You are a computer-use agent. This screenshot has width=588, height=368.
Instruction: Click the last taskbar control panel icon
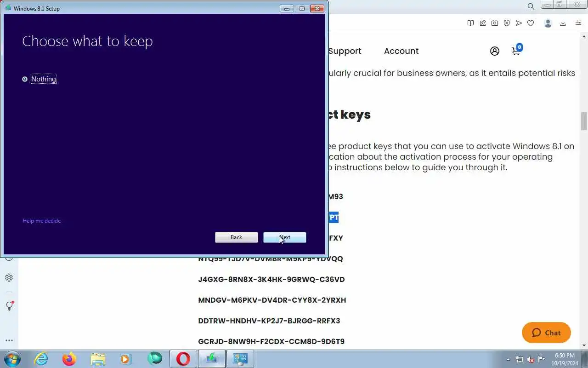(240, 359)
